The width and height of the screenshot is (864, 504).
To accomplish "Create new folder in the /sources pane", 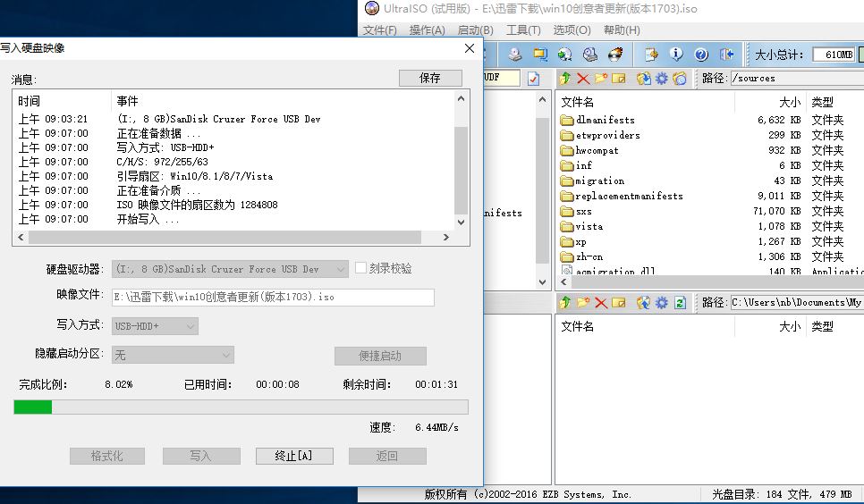I will (601, 79).
